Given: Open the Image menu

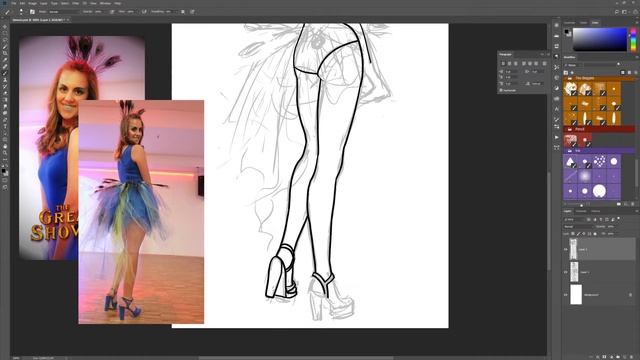Looking at the screenshot, I should click(x=32, y=3).
